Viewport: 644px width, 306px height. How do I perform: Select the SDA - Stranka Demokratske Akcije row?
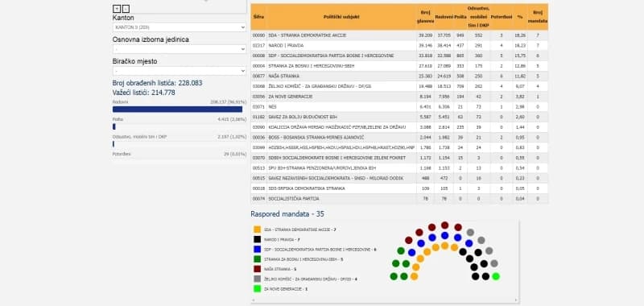click(399, 35)
